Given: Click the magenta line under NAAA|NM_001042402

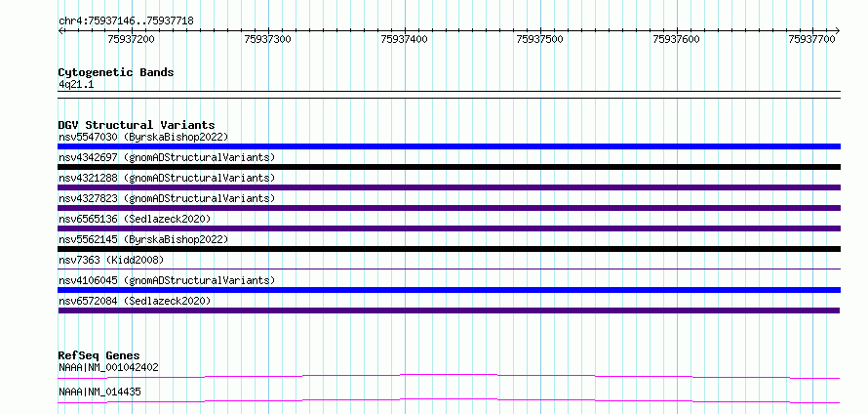Looking at the screenshot, I should pos(449,376).
